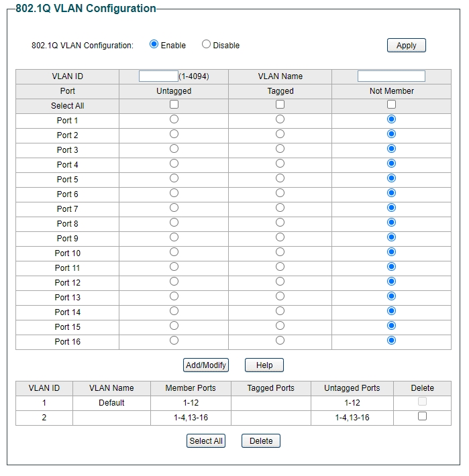Image resolution: width=469 pixels, height=476 pixels.
Task: Enable 802.1Q VLAN Configuration radio button
Action: [x=154, y=44]
